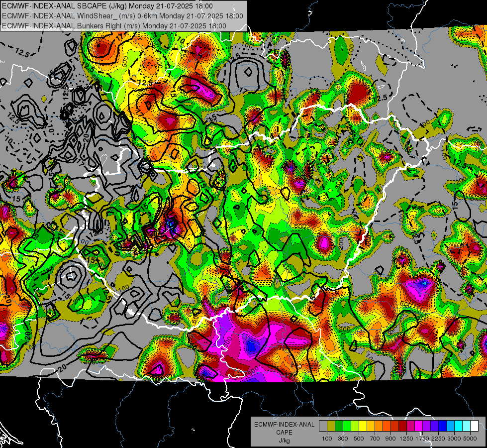
Task: Click the 700 legend value label
Action: pos(375,439)
